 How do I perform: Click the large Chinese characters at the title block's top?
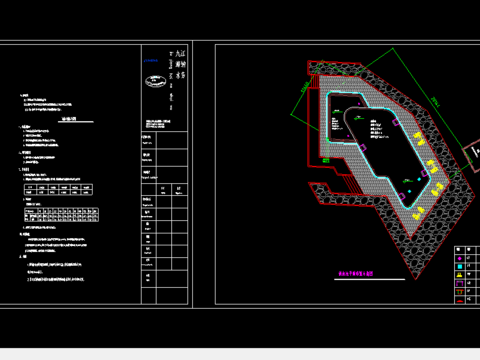[180, 64]
